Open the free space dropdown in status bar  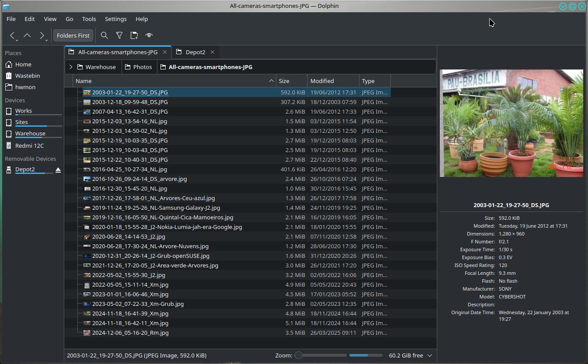click(429, 355)
